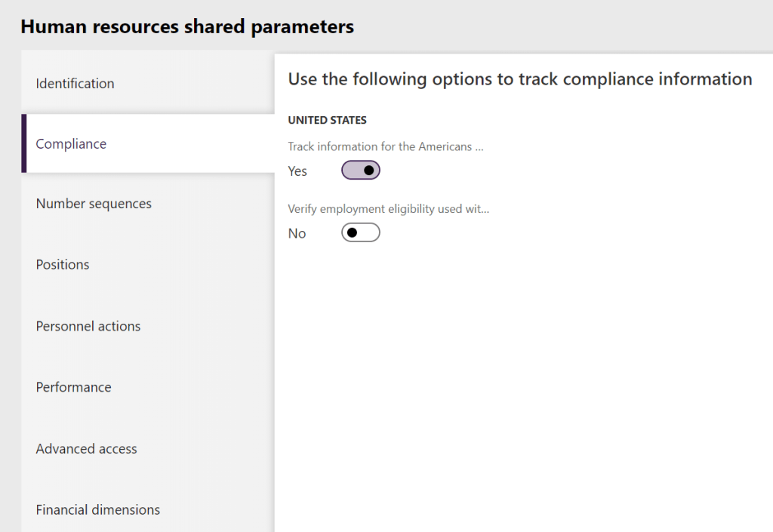Click the highlighted Compliance sidebar indicator
The height and width of the screenshot is (532, 773).
tap(23, 143)
